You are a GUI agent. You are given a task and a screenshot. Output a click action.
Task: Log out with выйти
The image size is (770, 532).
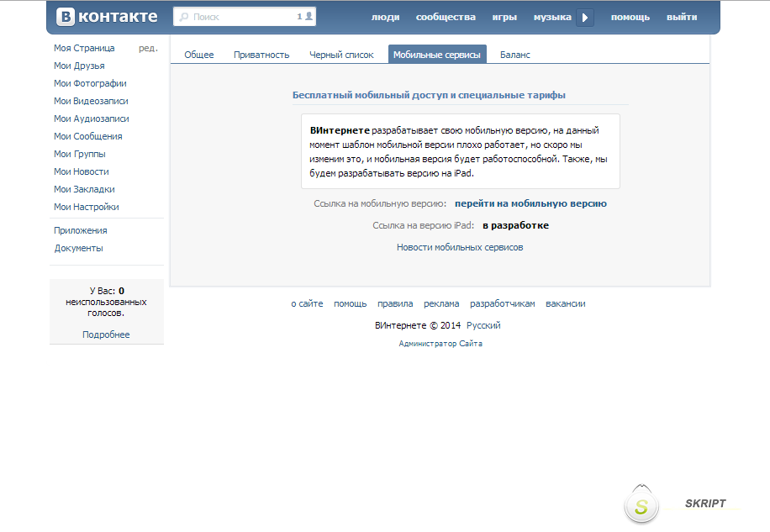pos(682,17)
